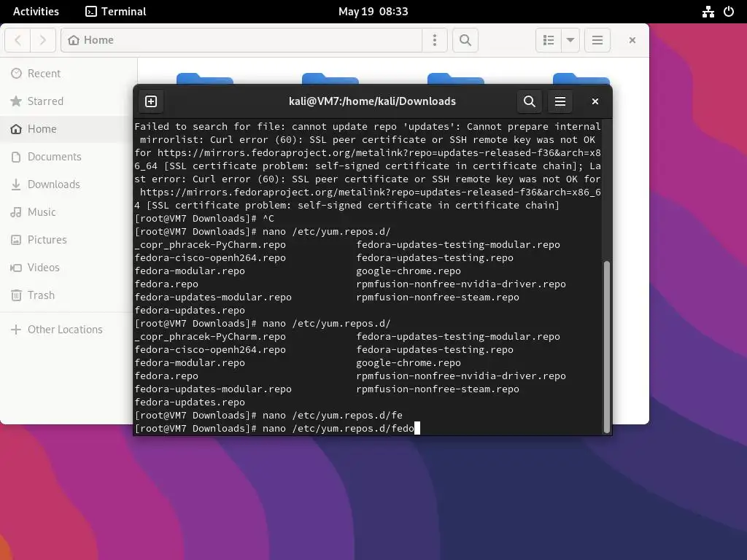Open Trash in Files sidebar

(69, 295)
